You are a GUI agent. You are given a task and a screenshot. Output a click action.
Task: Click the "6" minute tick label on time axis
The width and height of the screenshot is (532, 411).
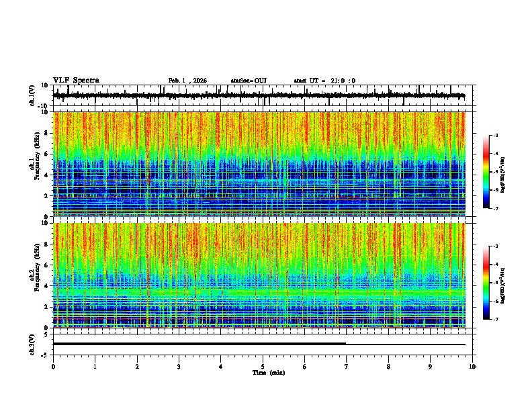305,367
